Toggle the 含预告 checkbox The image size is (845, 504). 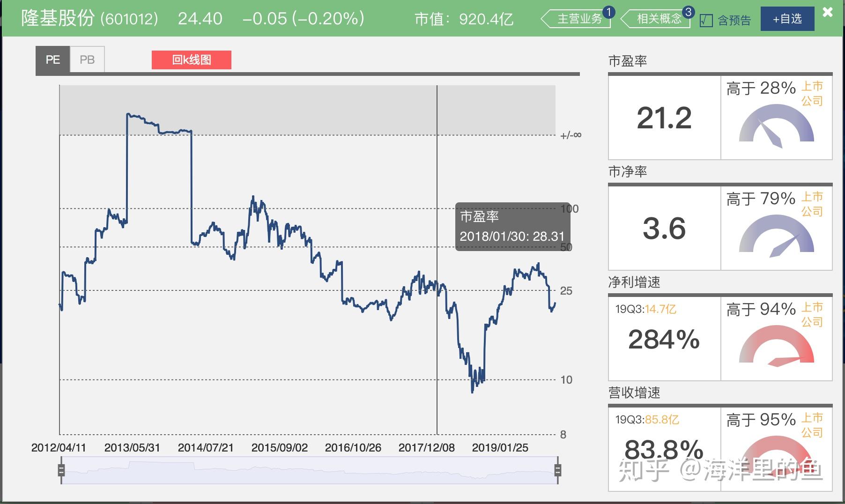click(x=706, y=20)
